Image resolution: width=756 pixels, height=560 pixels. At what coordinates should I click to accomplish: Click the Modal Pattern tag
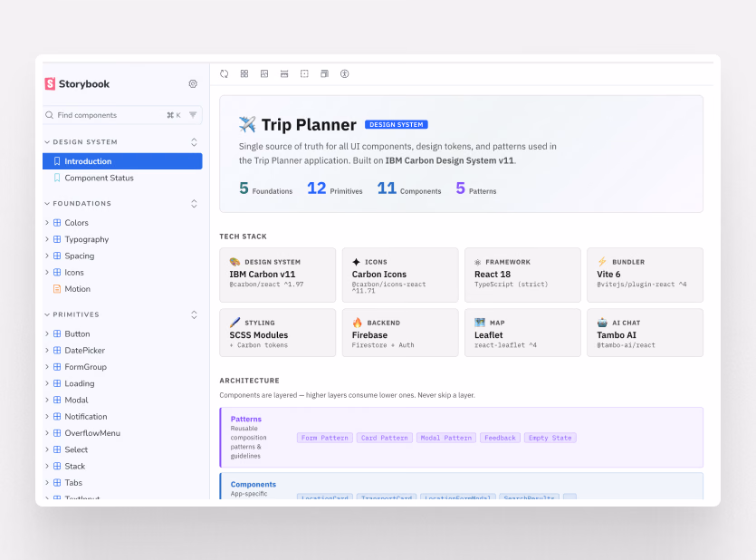point(446,438)
